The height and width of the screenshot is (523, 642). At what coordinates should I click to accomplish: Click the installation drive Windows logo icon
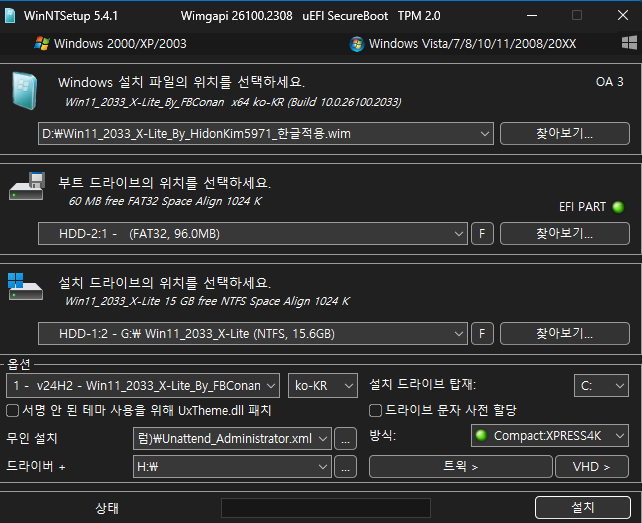pyautogui.click(x=25, y=287)
